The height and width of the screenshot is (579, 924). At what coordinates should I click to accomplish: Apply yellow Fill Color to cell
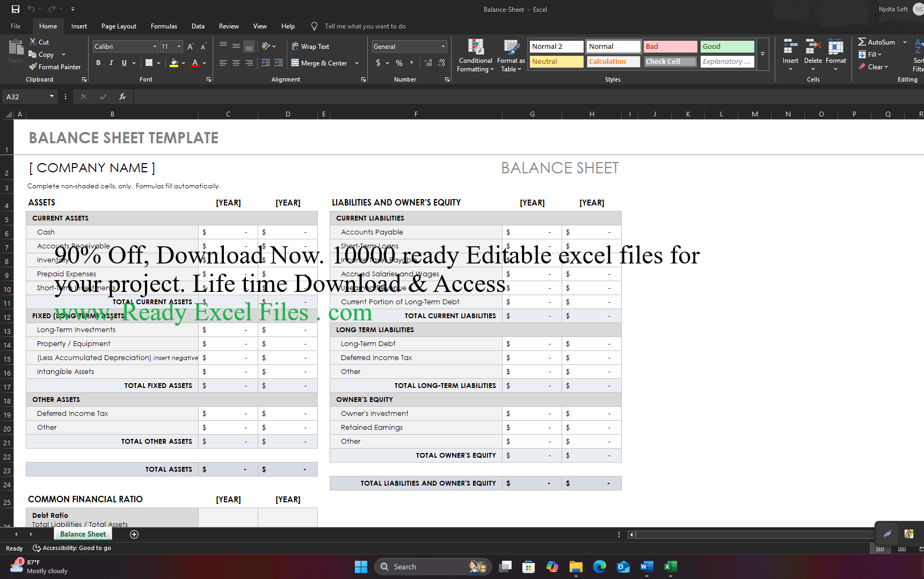(174, 63)
